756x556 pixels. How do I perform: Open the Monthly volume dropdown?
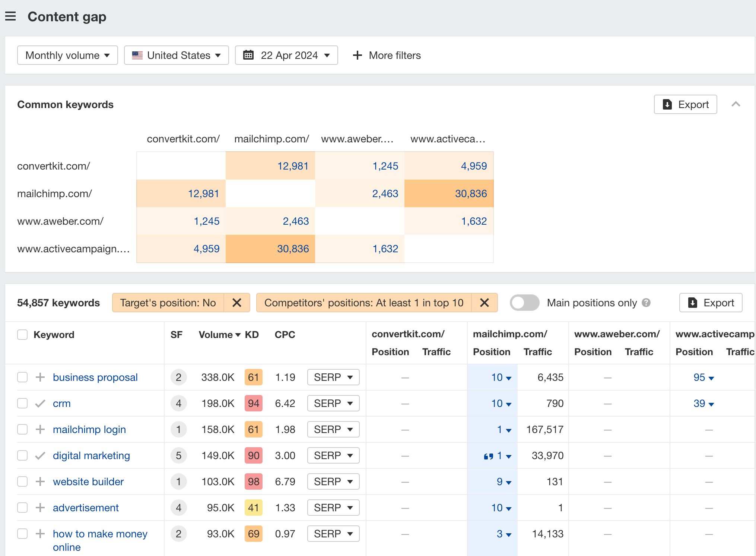(x=67, y=55)
